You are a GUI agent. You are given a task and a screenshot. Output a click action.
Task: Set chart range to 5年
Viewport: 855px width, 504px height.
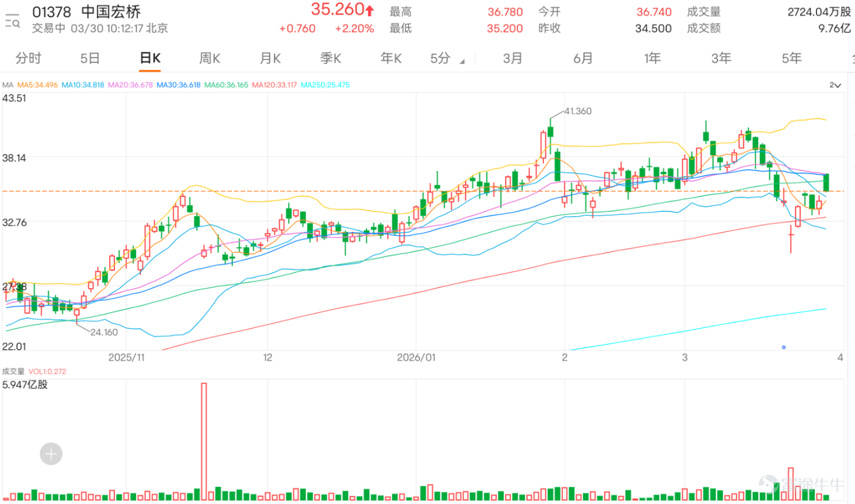pos(792,58)
